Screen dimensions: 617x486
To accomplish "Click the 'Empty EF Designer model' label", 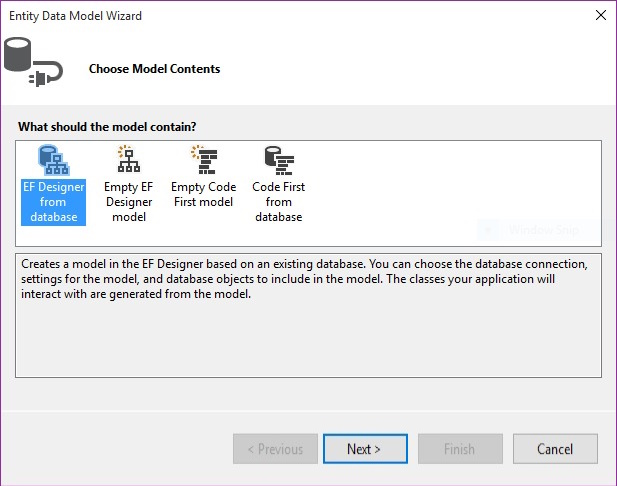I will [129, 202].
